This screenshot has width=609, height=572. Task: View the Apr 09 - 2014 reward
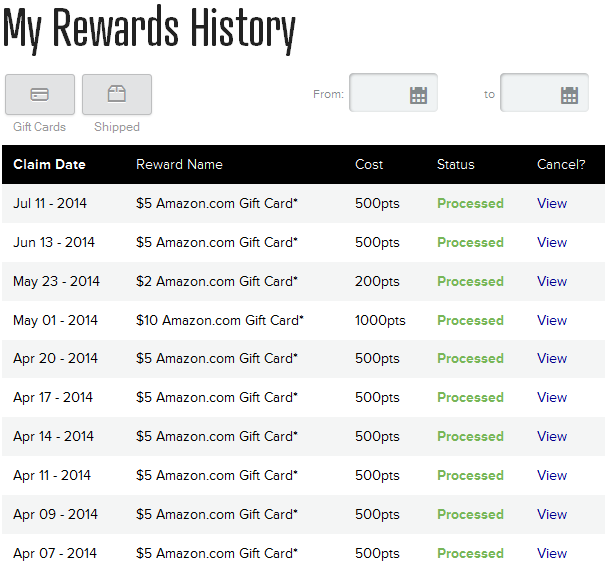[552, 514]
